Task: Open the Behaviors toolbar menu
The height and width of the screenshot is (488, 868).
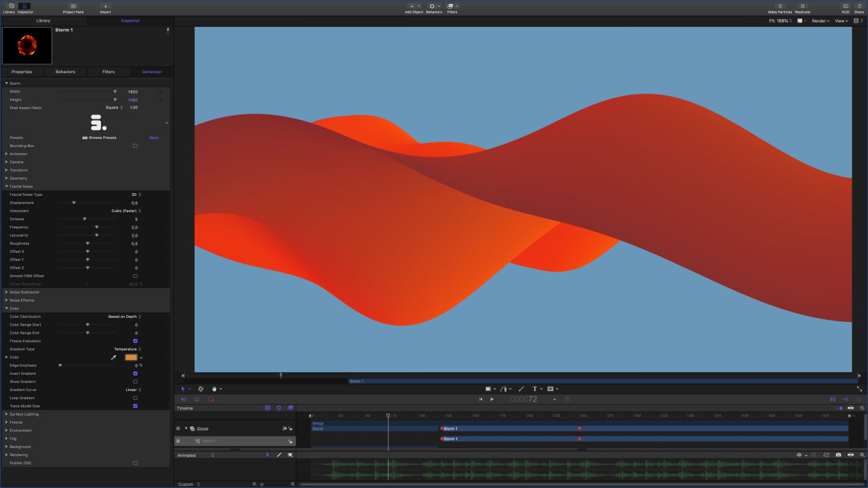Action: click(x=433, y=7)
